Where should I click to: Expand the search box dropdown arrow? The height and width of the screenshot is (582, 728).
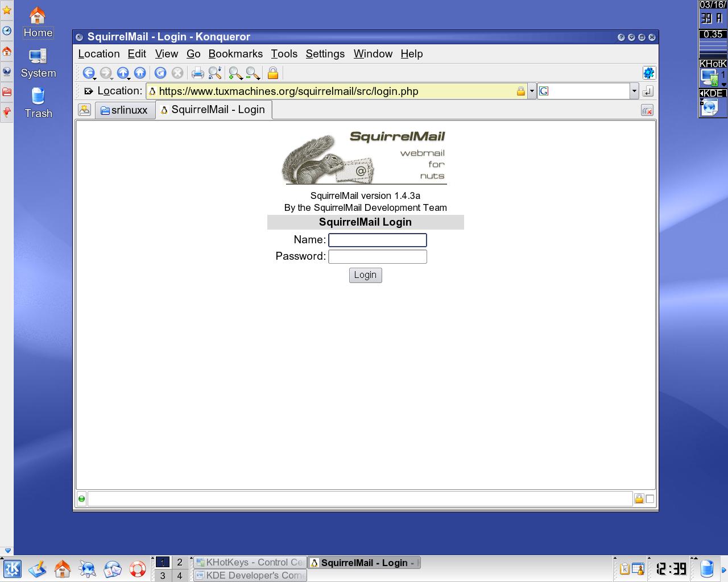(634, 91)
